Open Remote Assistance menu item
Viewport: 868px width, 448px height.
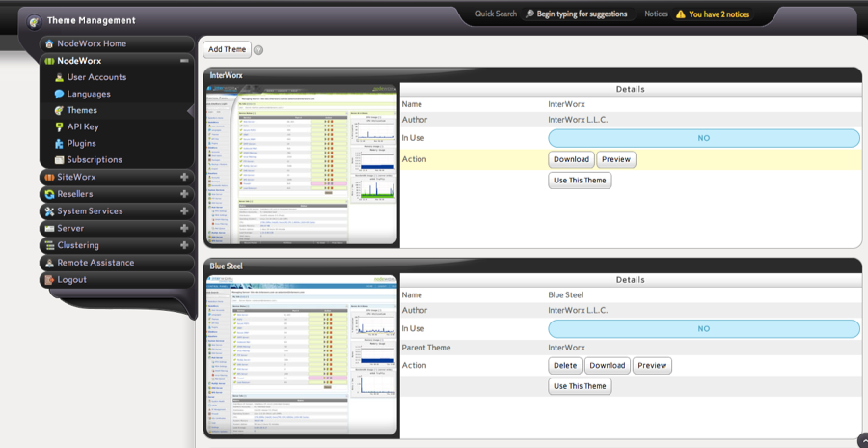pyautogui.click(x=117, y=263)
